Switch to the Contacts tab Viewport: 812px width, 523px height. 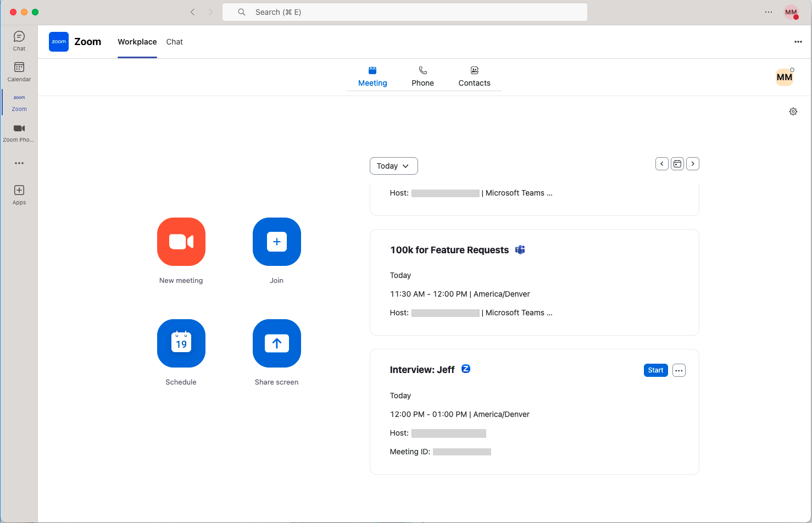click(x=474, y=76)
